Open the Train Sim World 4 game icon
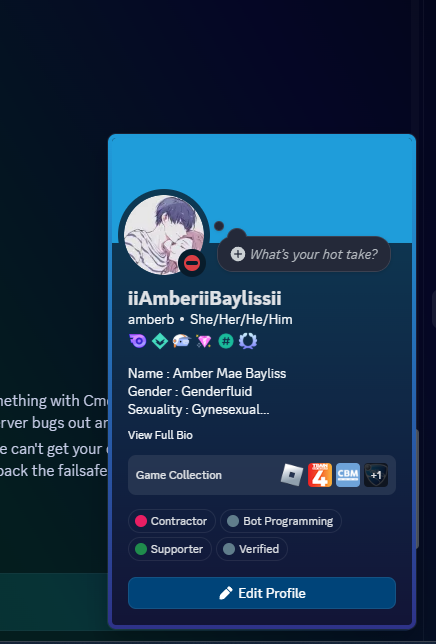Viewport: 436px width, 644px height. pos(320,475)
